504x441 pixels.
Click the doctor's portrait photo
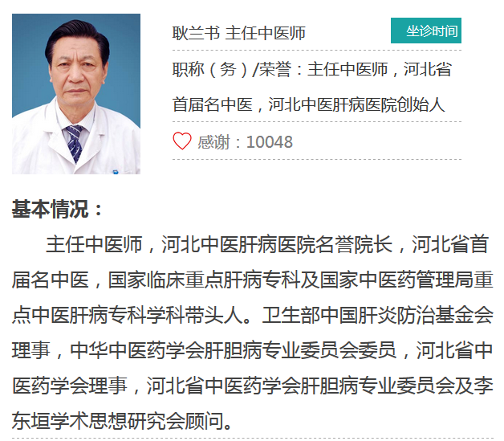point(76,94)
